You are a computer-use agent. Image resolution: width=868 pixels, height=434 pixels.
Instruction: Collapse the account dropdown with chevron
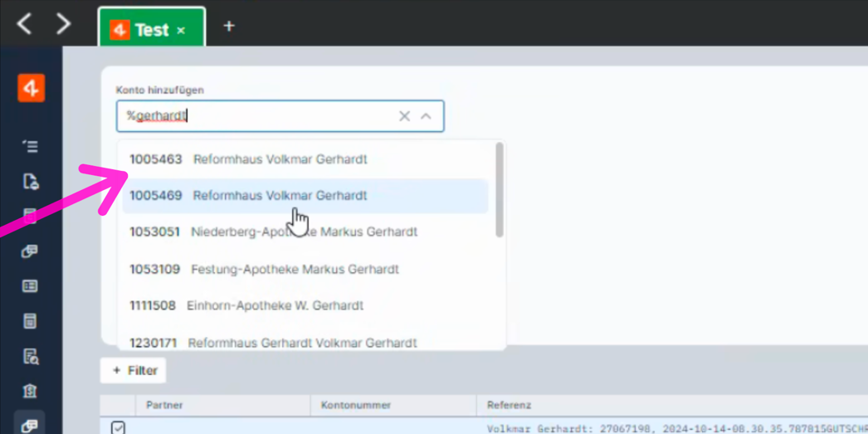point(426,115)
